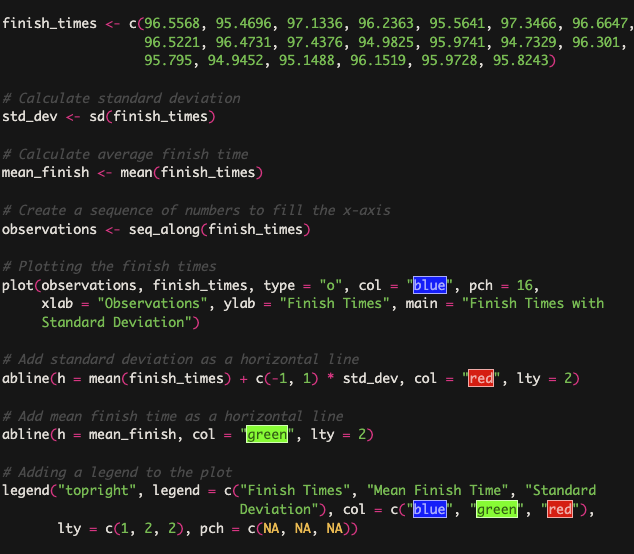Click the value 96.1519 in the vector
The image size is (634, 554).
[378, 60]
